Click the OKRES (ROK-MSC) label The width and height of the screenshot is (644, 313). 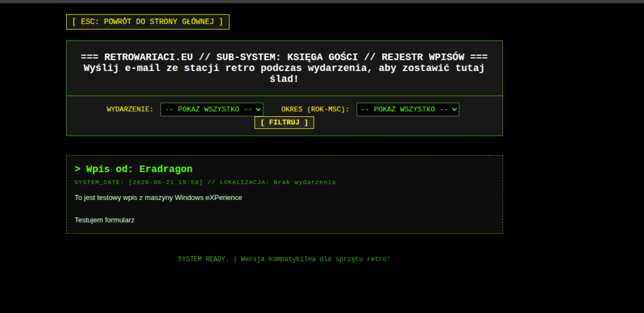pos(315,109)
